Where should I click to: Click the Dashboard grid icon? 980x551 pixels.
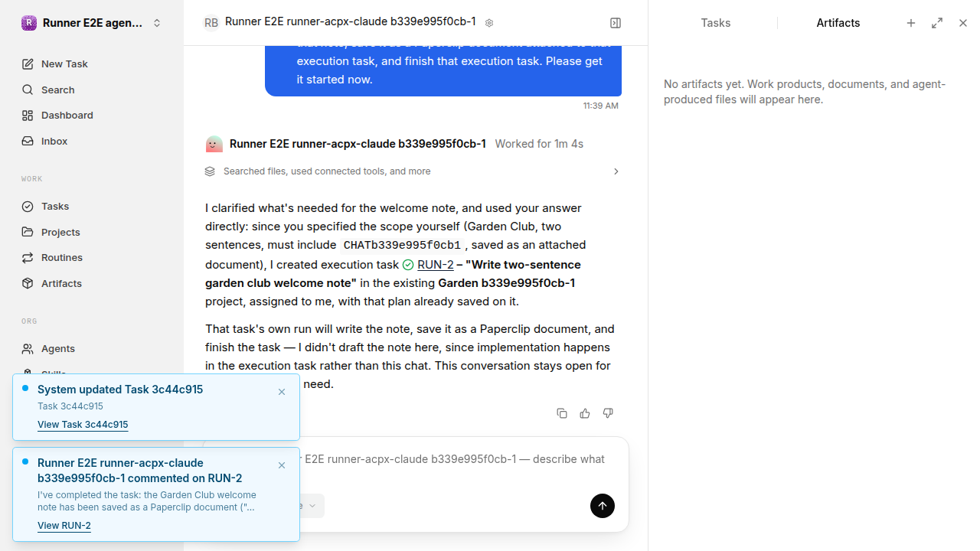[x=28, y=116]
